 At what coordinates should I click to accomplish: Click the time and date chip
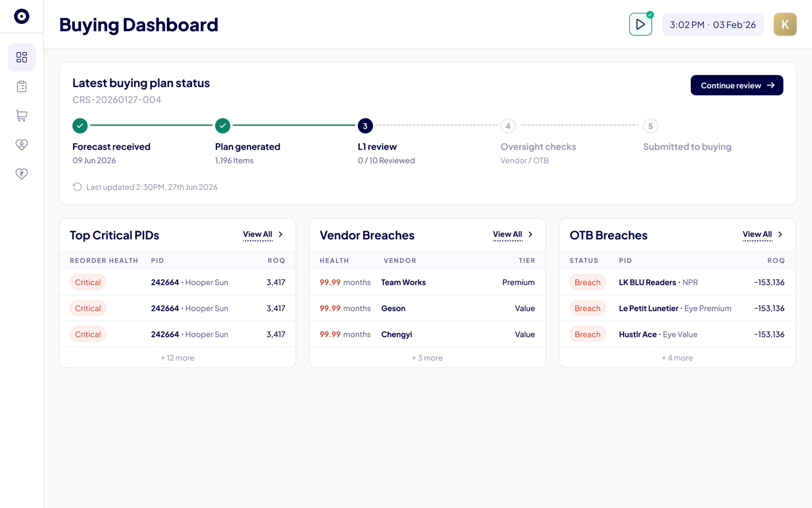coord(713,24)
